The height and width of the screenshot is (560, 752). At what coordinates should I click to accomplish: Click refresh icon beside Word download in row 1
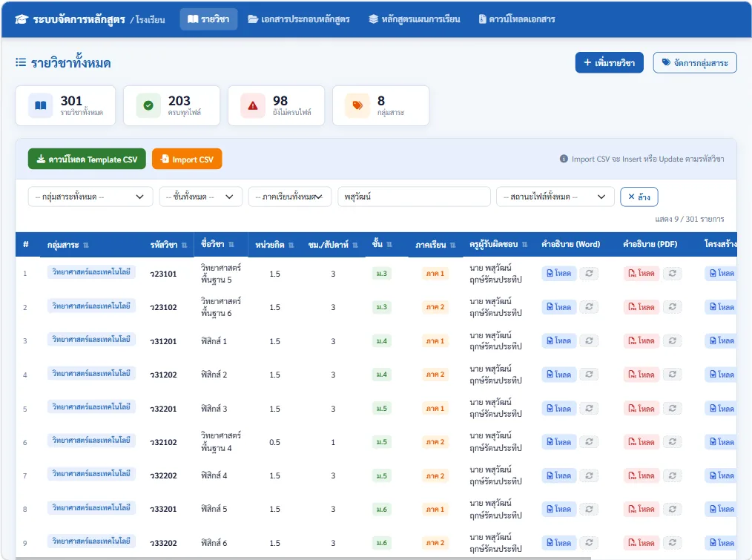tap(589, 273)
